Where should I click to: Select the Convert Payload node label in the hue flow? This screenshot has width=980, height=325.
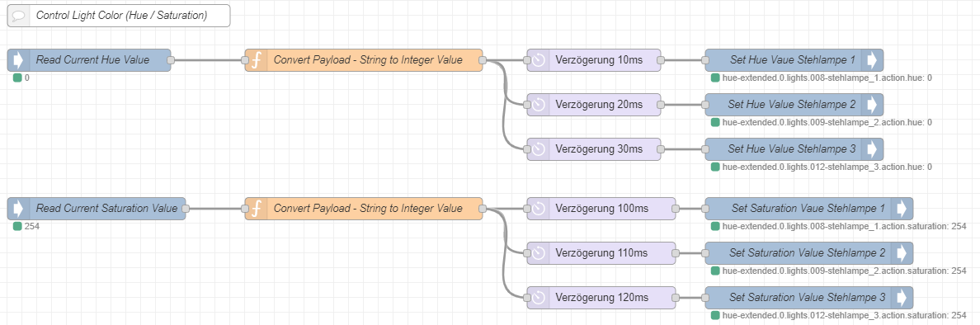(368, 60)
